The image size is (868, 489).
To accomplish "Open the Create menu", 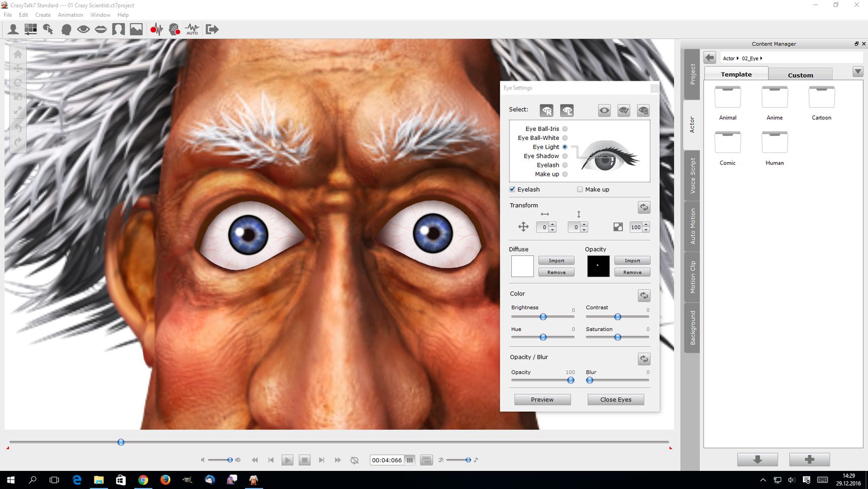I will [43, 15].
